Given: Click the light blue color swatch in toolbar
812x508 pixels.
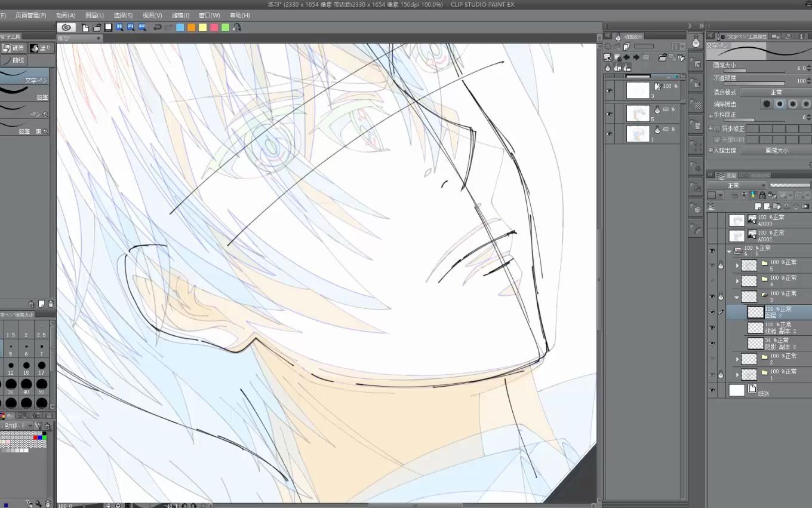Looking at the screenshot, I should pos(180,27).
